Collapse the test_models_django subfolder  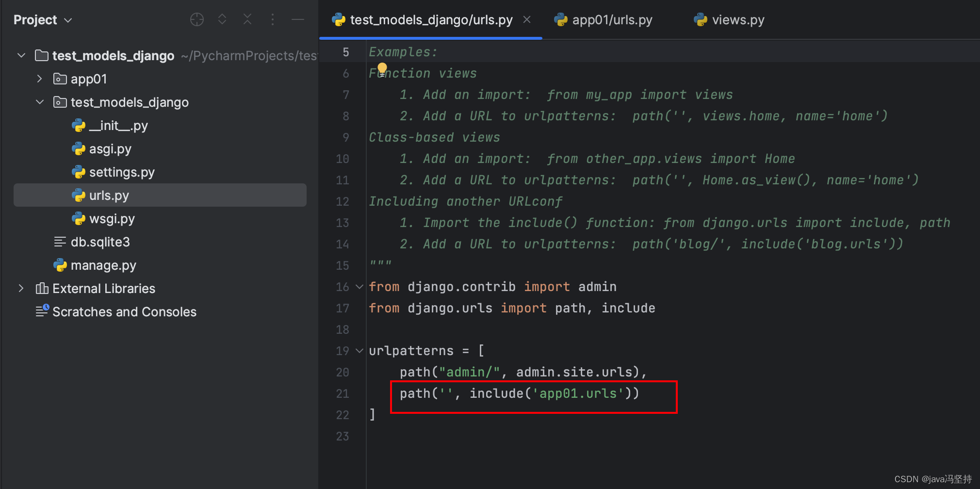[x=40, y=102]
